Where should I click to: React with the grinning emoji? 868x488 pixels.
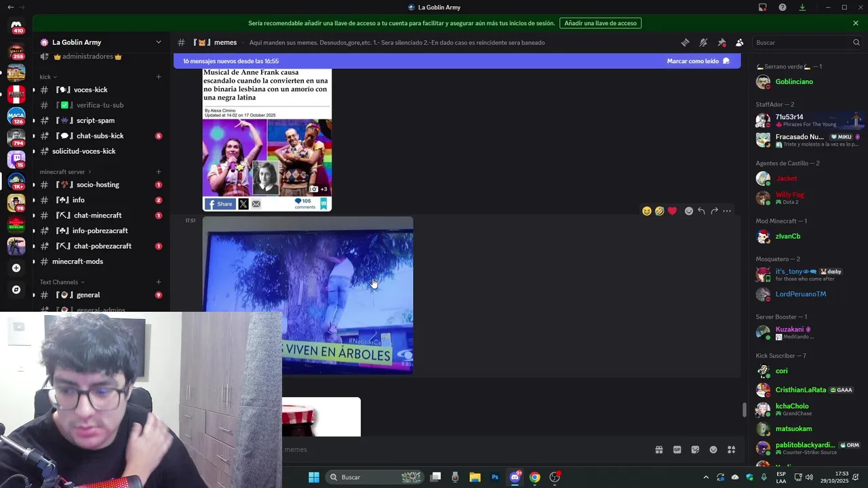pyautogui.click(x=647, y=211)
